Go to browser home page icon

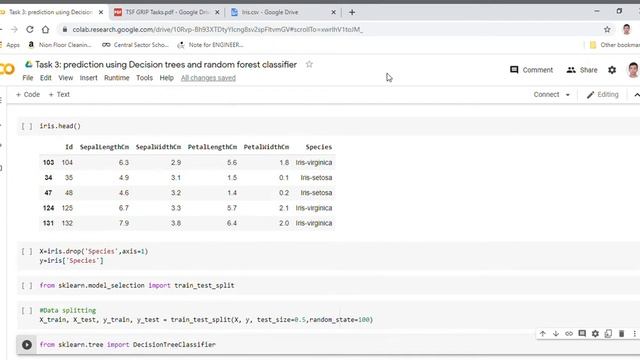45,29
